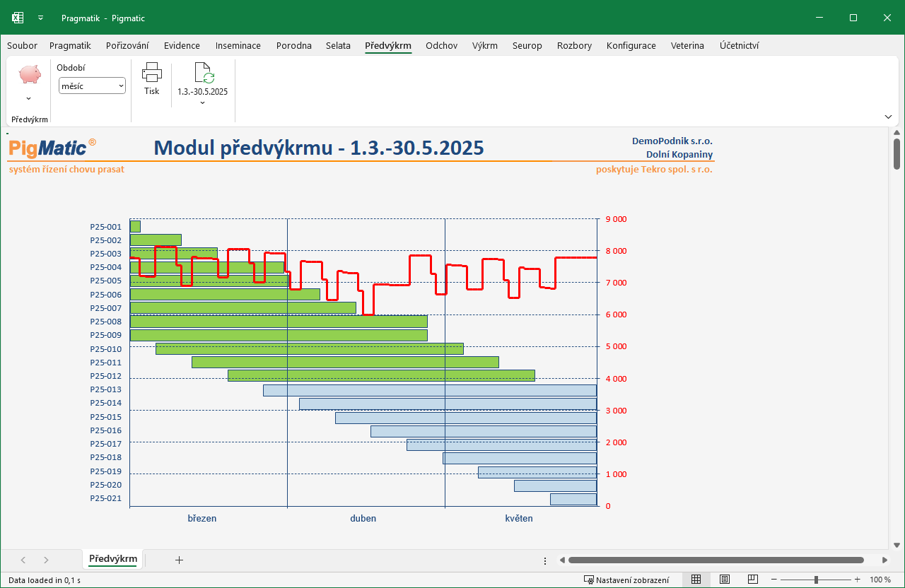Click the Tisk printer icon
This screenshot has width=905, height=588.
(x=152, y=71)
